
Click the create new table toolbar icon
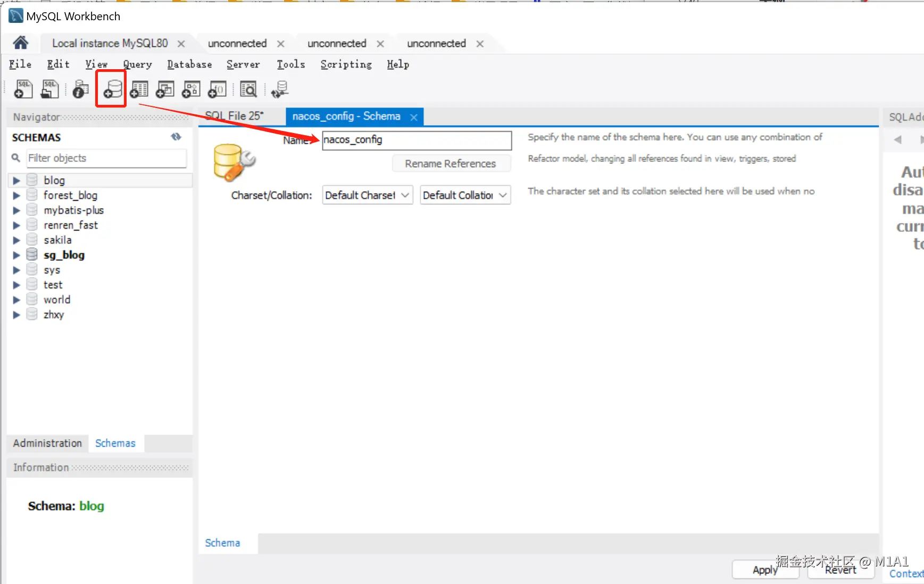tap(139, 89)
